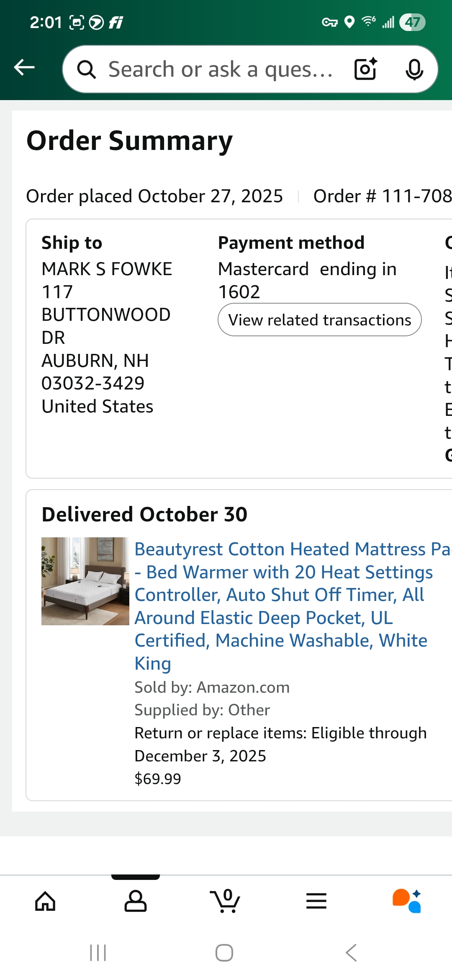Tap the back arrow beside search bar

[24, 67]
